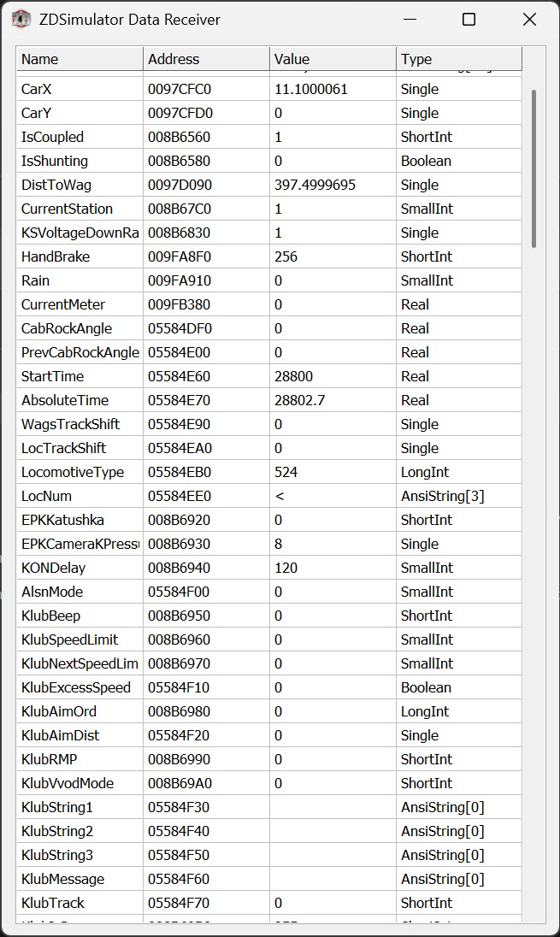Click the LocNum value cell
The height and width of the screenshot is (937, 560).
[x=332, y=496]
